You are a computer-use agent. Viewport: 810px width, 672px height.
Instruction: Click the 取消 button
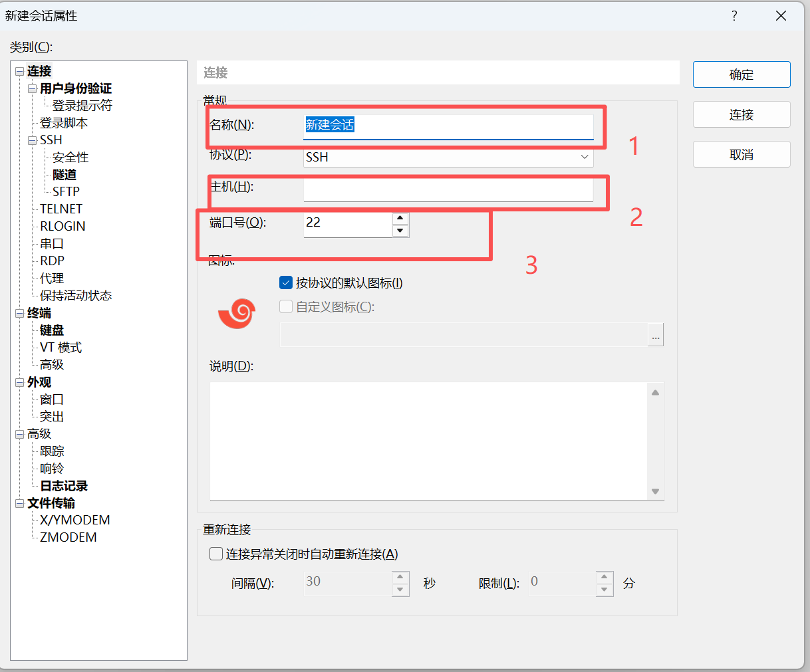[742, 154]
